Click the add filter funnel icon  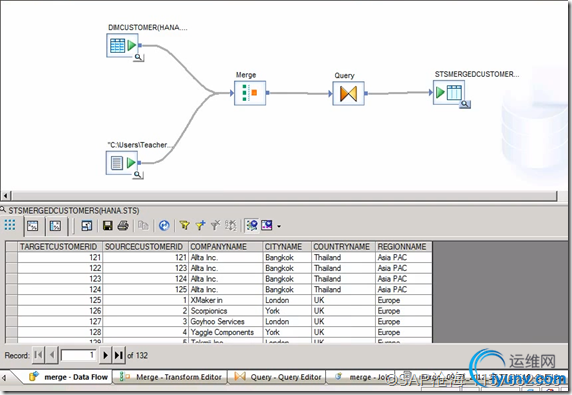pos(200,226)
